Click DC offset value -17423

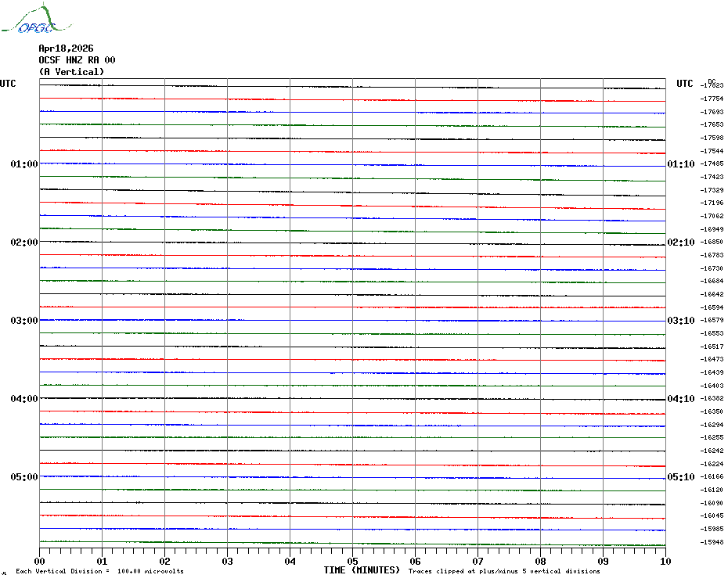(712, 177)
